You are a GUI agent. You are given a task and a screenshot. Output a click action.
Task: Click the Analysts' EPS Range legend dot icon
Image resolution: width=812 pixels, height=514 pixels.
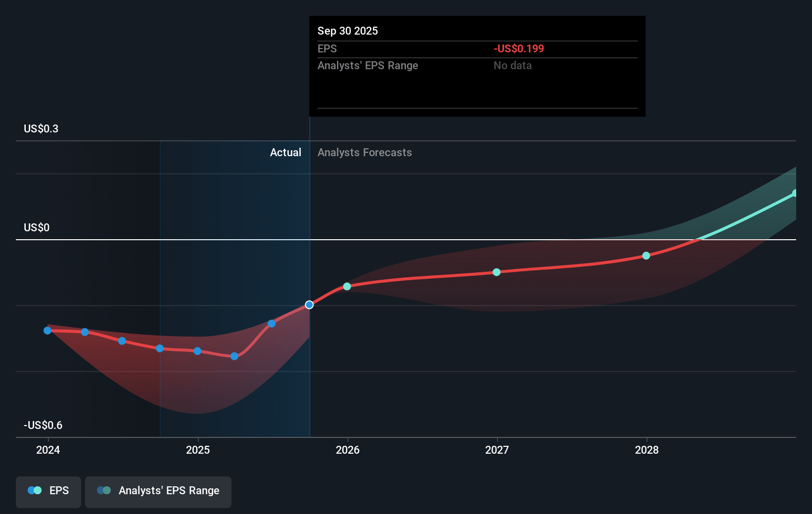104,491
